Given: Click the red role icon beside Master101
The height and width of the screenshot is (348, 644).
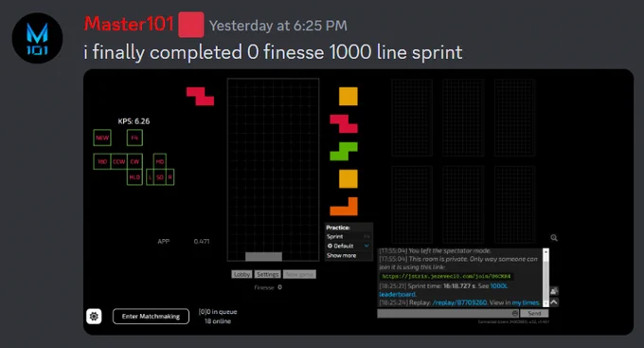Looking at the screenshot, I should point(191,25).
